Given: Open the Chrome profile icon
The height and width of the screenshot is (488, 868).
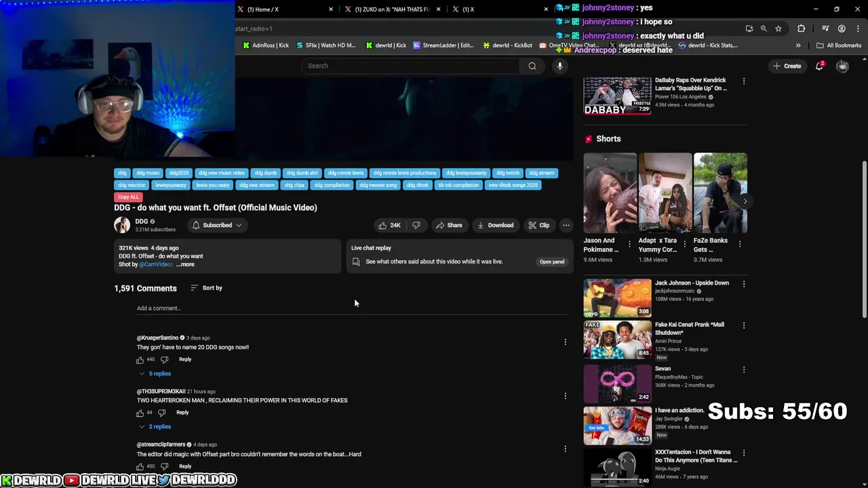Looking at the screenshot, I should (842, 28).
